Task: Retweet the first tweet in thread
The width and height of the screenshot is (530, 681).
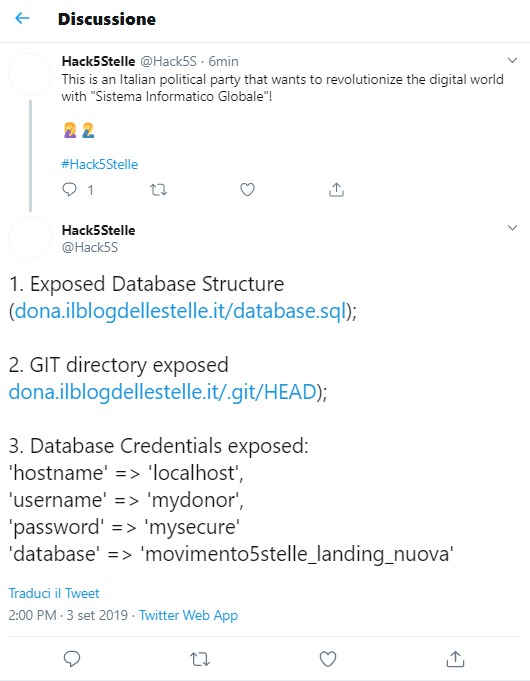Action: pos(158,190)
